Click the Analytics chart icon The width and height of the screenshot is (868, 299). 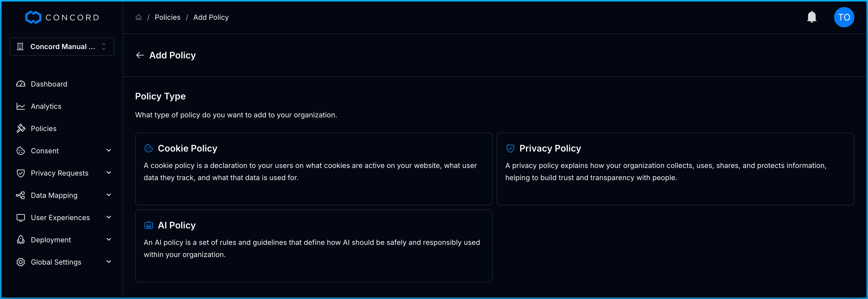(21, 106)
